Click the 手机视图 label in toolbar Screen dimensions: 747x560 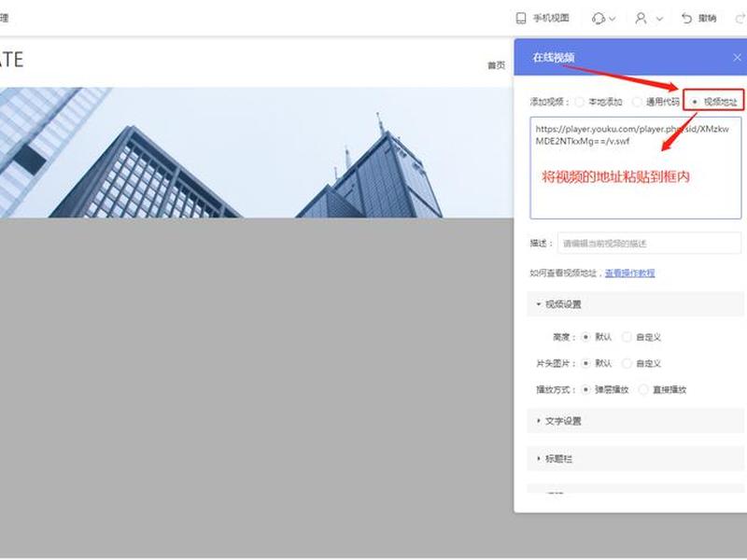551,18
